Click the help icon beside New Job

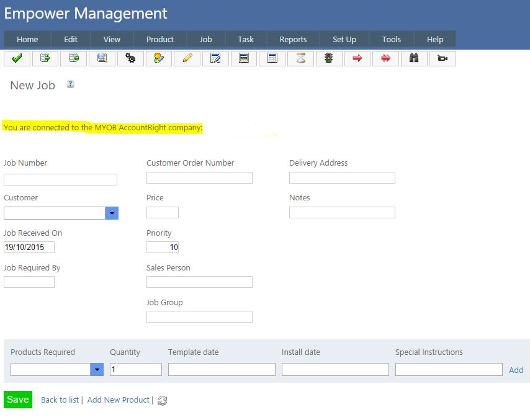pyautogui.click(x=71, y=84)
